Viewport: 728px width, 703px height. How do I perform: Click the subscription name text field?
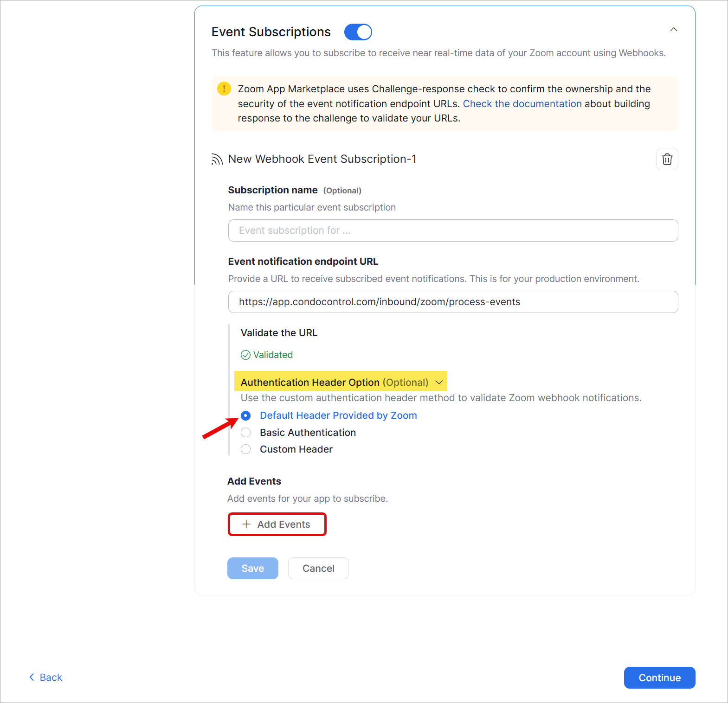[x=453, y=230]
